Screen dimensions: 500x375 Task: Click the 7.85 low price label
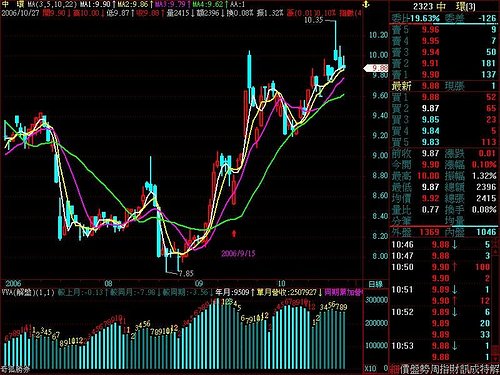(x=186, y=274)
